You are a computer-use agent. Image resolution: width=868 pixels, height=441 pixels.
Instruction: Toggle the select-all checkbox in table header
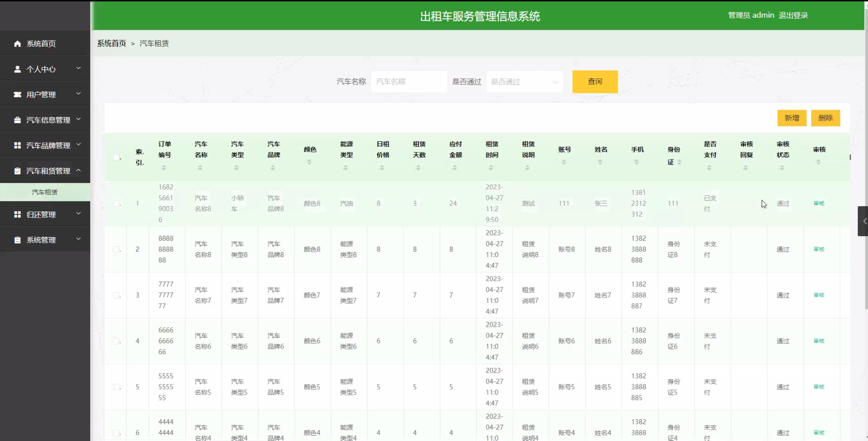point(116,157)
